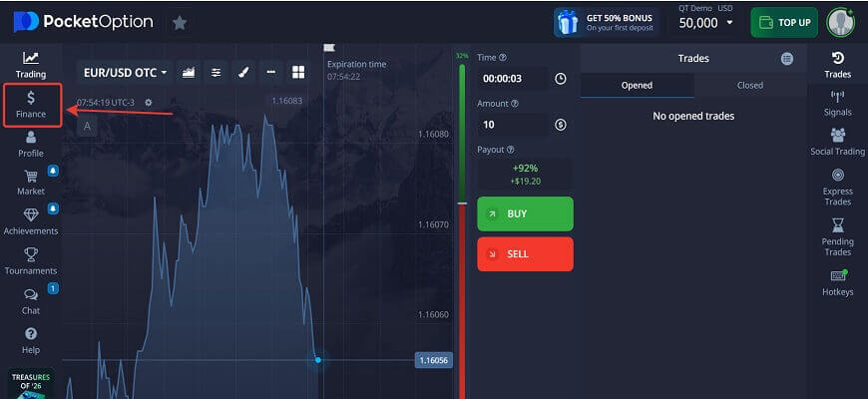Click the PocketOption logo
The image size is (868, 399).
point(83,22)
